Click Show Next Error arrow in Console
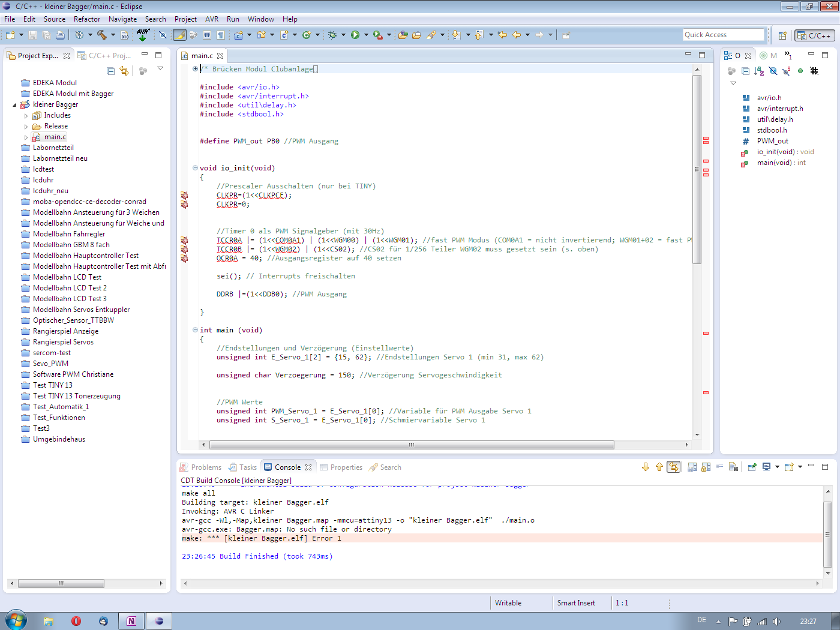840x630 pixels. 646,467
